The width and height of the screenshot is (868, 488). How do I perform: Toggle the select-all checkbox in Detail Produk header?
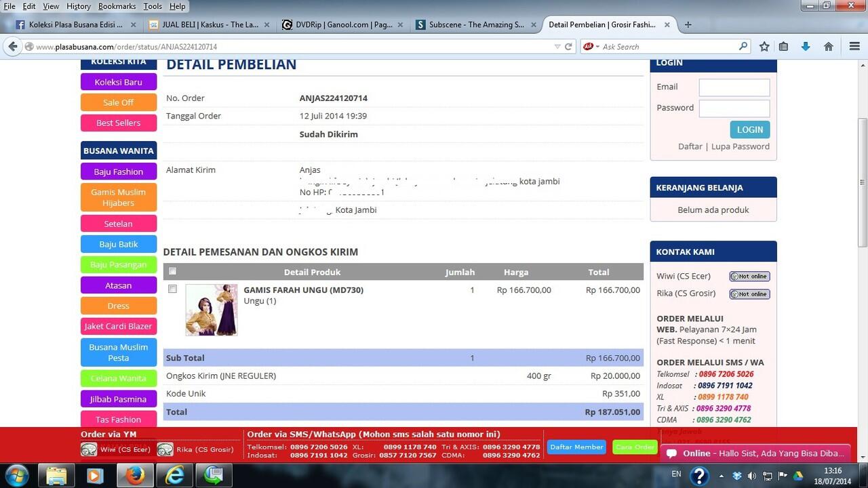point(172,271)
